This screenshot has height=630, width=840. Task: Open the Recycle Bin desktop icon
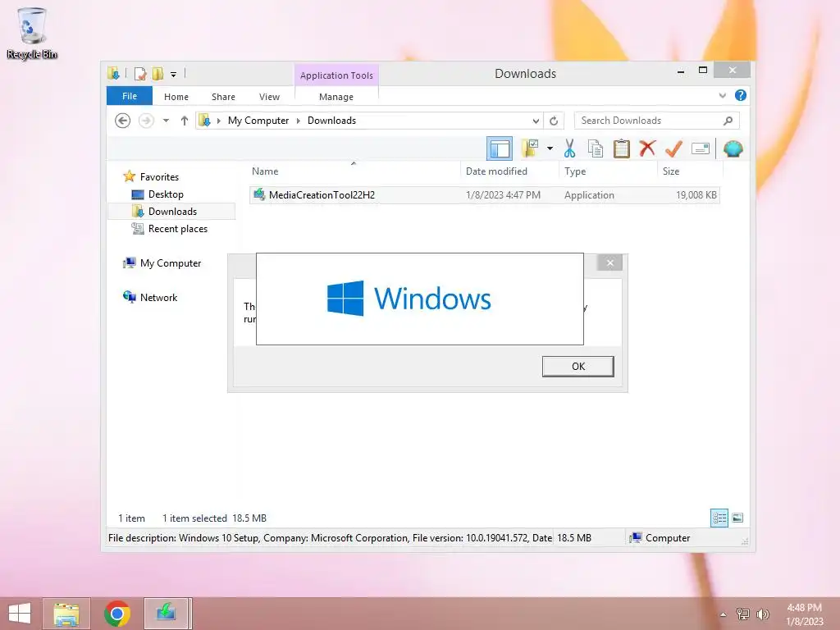(32, 33)
